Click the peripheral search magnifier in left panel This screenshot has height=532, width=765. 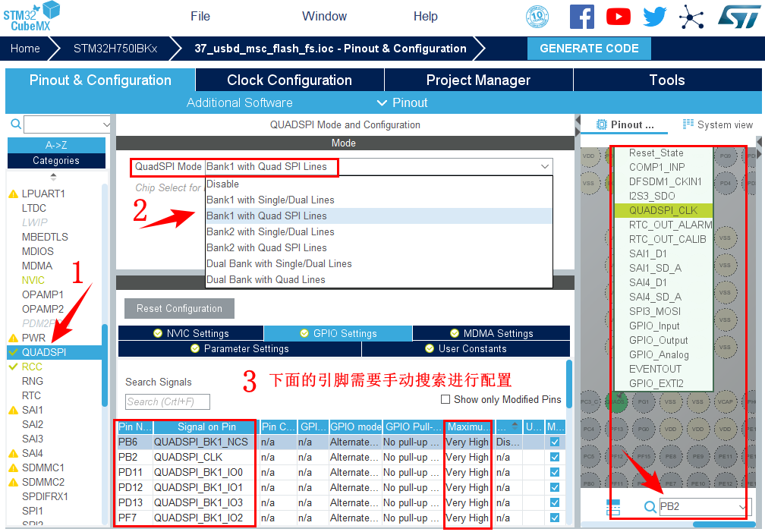click(15, 124)
